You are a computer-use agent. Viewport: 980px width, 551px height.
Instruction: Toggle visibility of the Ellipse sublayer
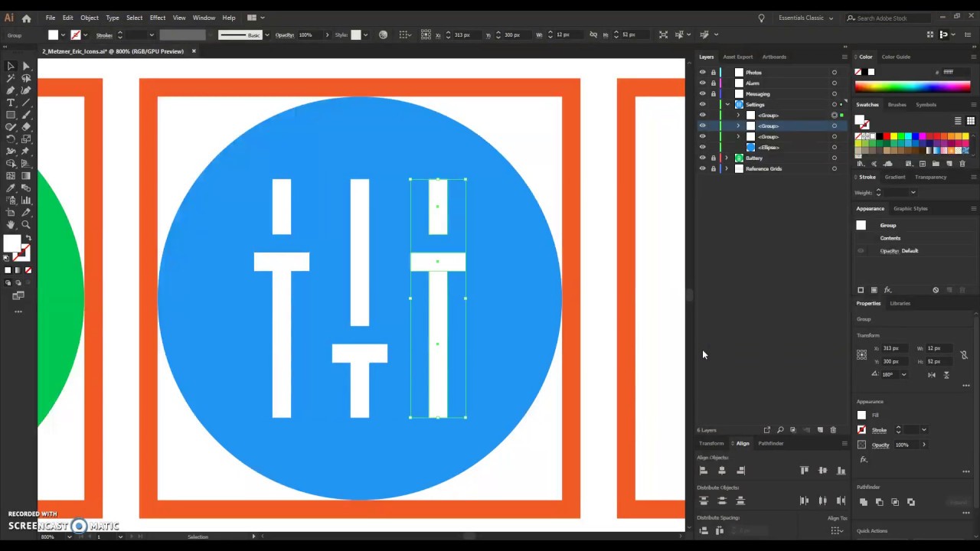702,148
